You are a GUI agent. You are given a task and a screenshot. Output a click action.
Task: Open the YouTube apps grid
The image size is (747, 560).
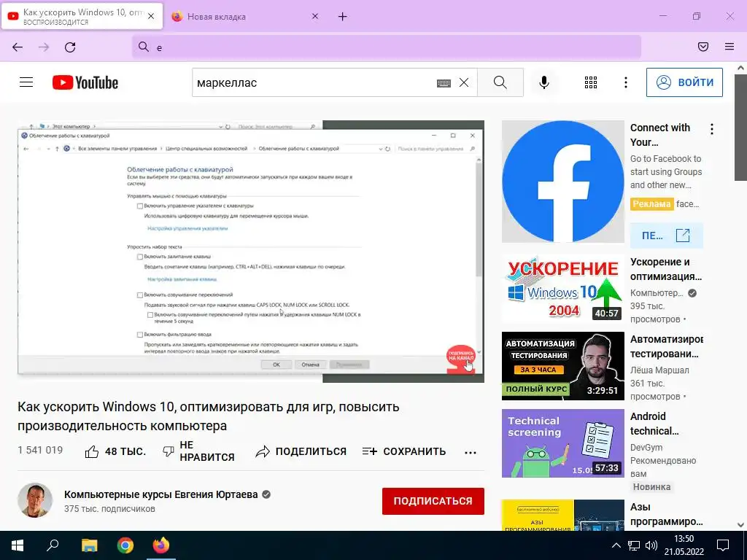(x=591, y=82)
